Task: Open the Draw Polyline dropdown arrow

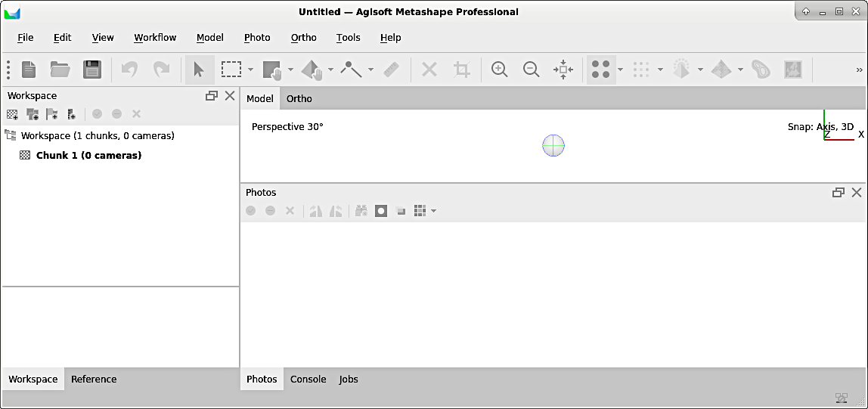Action: [x=370, y=70]
